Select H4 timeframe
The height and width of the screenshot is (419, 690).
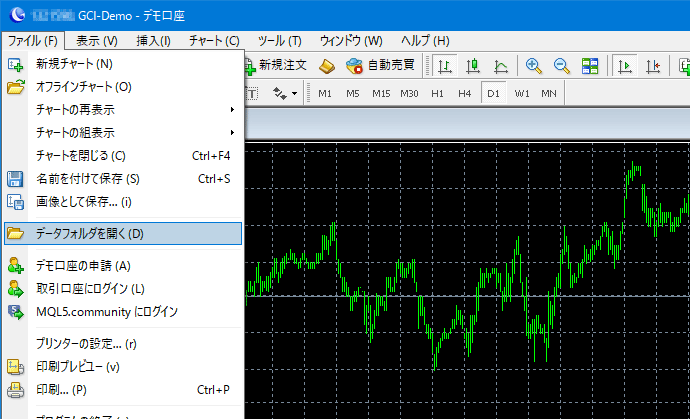(465, 93)
